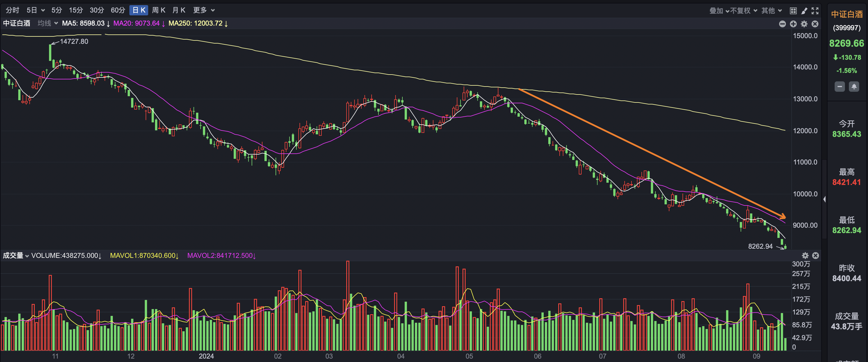Viewport: 868px width, 362px height.
Task: Switch to 30分 minute chart
Action: [x=97, y=10]
